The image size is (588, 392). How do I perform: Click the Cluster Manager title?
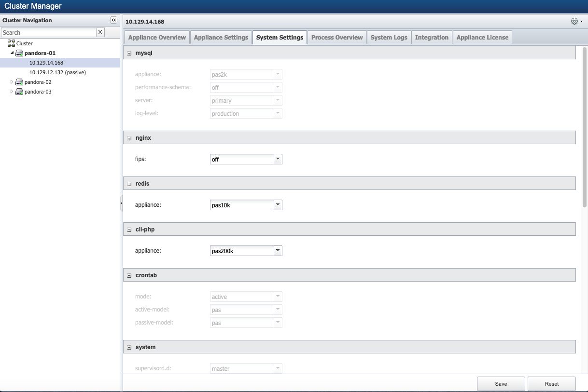33,6
